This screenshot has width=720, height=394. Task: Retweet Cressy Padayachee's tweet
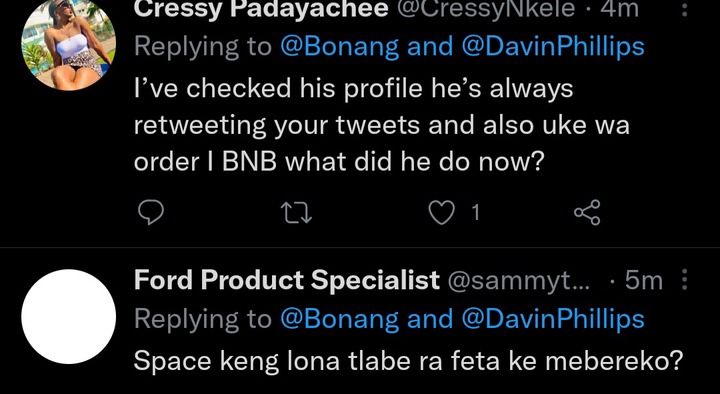[x=297, y=214]
